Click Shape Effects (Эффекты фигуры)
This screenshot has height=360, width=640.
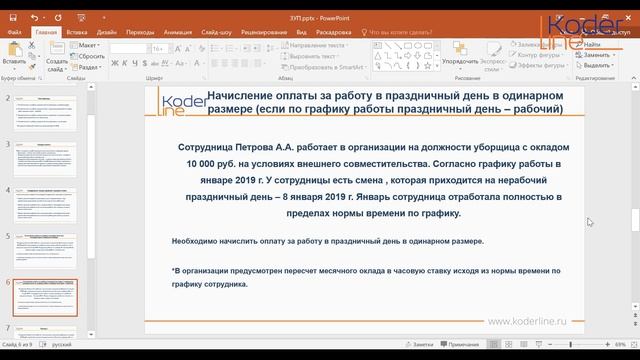pyautogui.click(x=539, y=65)
